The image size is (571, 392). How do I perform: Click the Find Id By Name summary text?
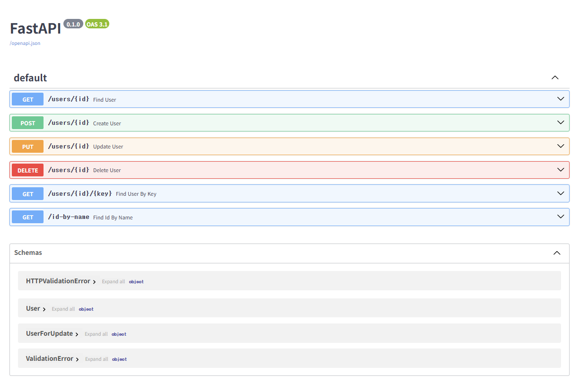coord(113,218)
